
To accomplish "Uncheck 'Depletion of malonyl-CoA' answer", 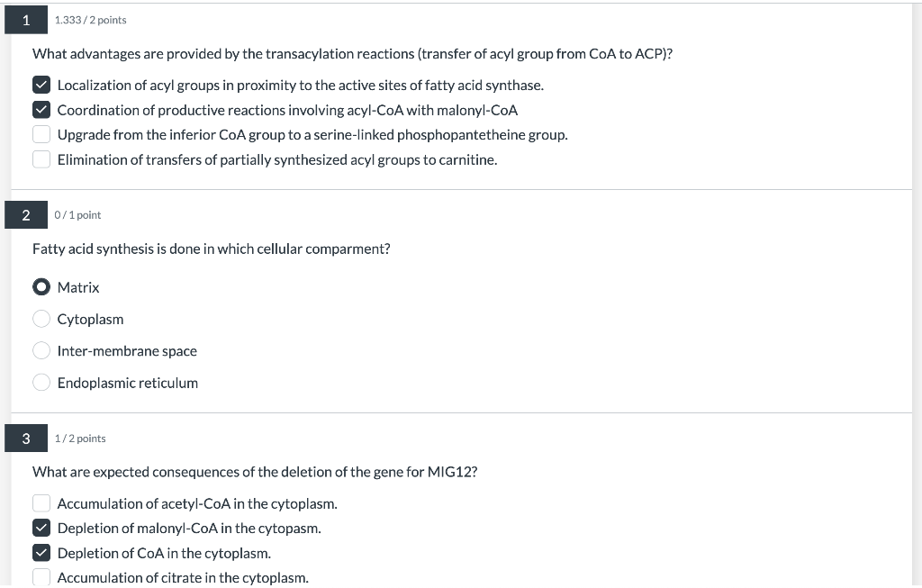I will pos(41,528).
